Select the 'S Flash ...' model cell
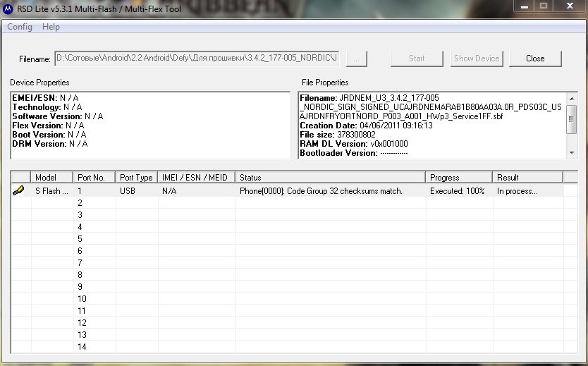This screenshot has height=366, width=588. tap(51, 191)
